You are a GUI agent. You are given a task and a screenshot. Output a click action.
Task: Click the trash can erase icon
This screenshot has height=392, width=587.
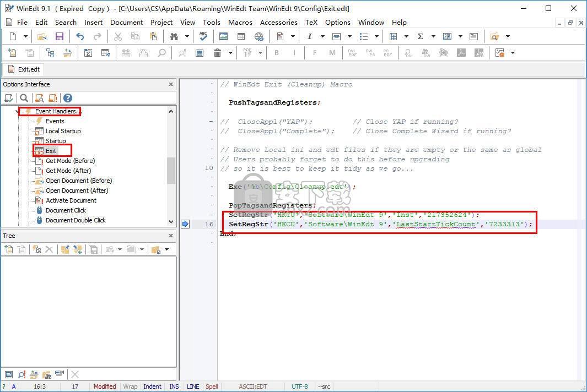[218, 53]
